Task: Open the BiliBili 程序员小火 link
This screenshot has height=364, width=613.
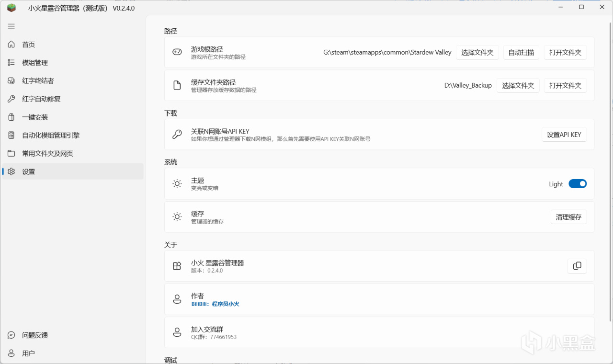Action: tap(215, 304)
